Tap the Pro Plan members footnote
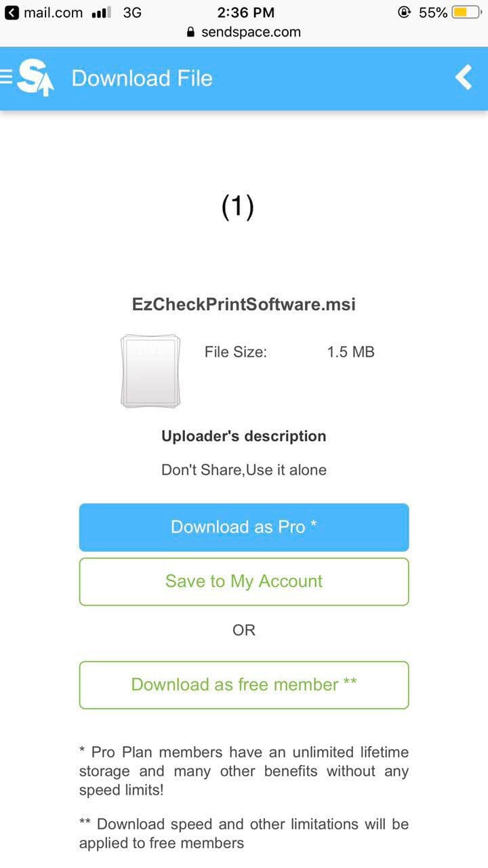This screenshot has width=488, height=868. 244,771
